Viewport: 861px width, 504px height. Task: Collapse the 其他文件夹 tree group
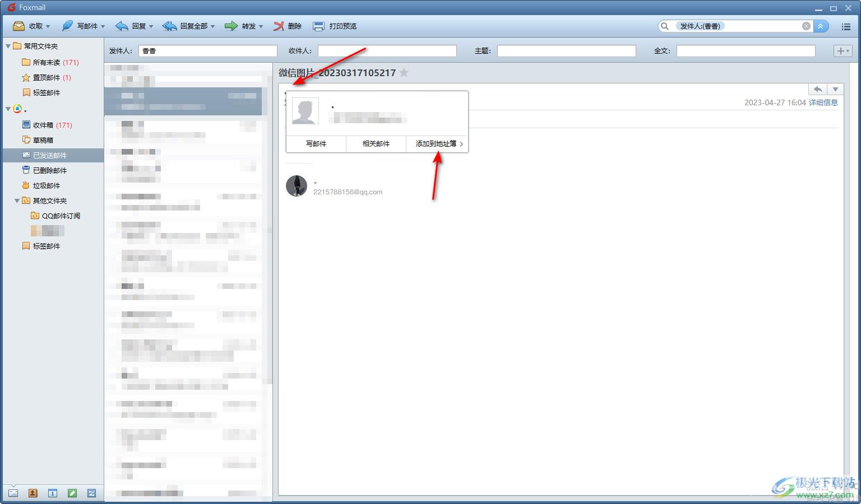17,200
